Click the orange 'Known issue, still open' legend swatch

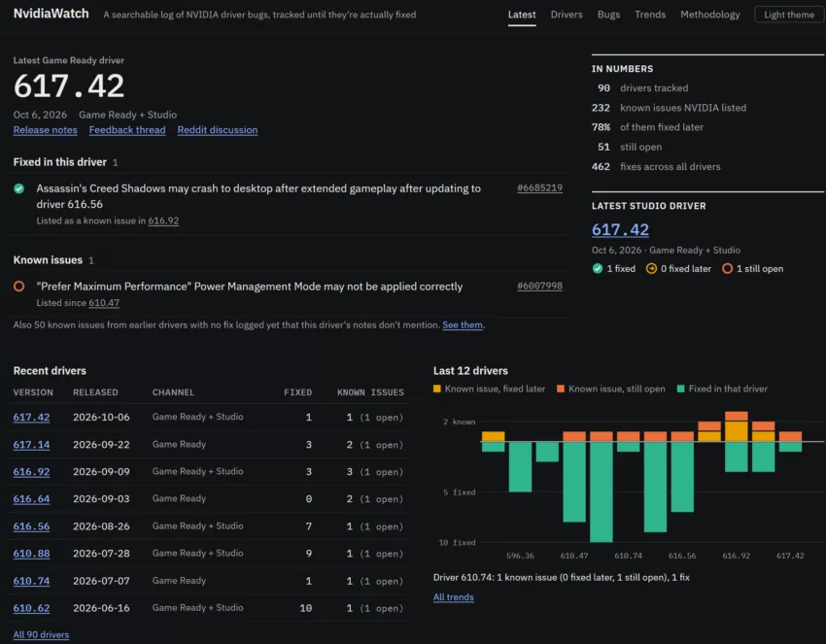(561, 389)
